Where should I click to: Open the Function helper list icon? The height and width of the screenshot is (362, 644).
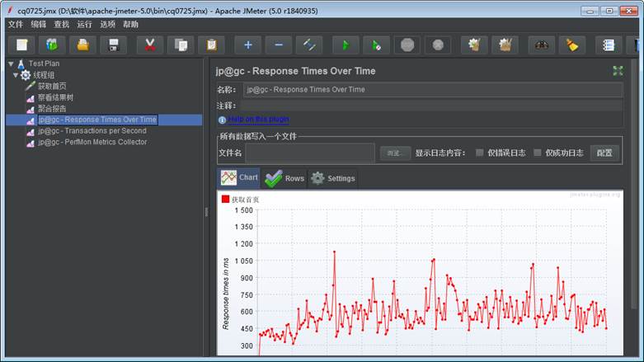609,45
